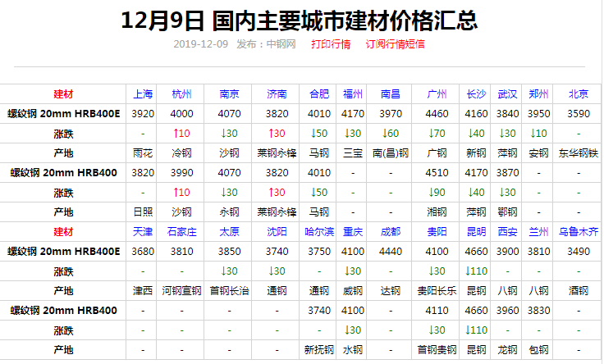604x364 pixels.
Task: Select the origin cell 津西
Action: coord(143,291)
